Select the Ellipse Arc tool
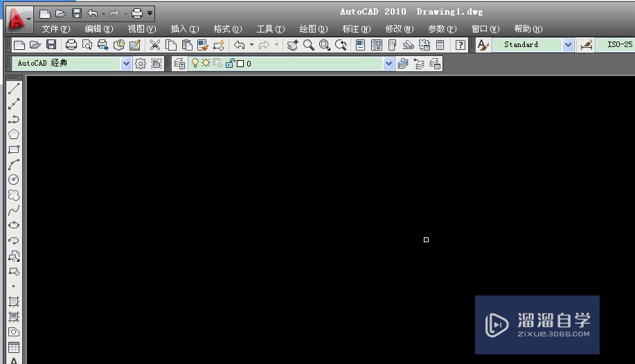The height and width of the screenshot is (364, 635). pyautogui.click(x=14, y=241)
